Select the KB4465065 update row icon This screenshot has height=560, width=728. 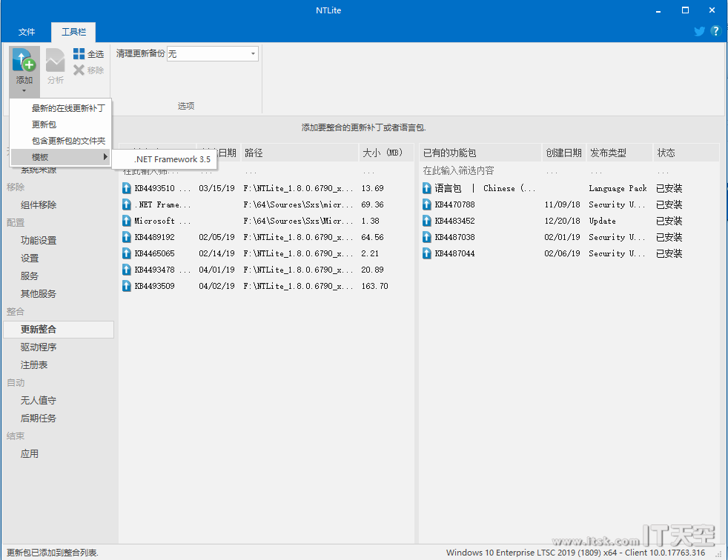point(126,253)
